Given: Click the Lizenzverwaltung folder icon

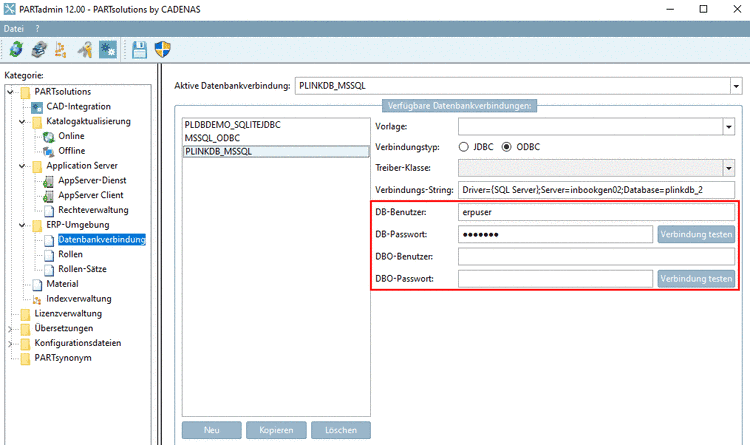Looking at the screenshot, I should click(x=25, y=314).
